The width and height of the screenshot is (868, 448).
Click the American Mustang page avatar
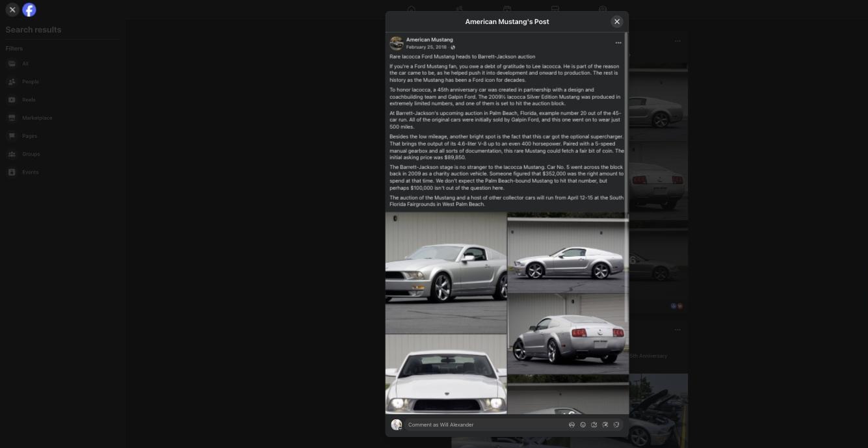click(x=397, y=44)
